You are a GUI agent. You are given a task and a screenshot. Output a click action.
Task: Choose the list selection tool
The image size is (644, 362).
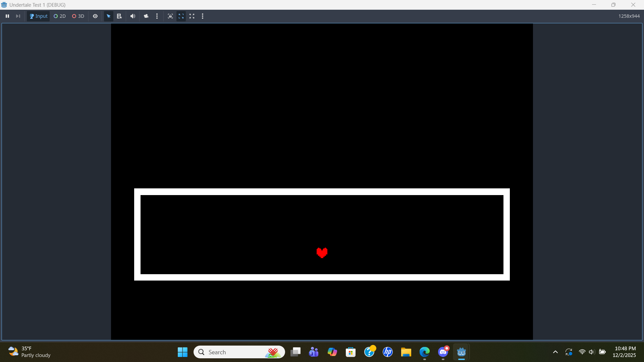[x=119, y=16]
